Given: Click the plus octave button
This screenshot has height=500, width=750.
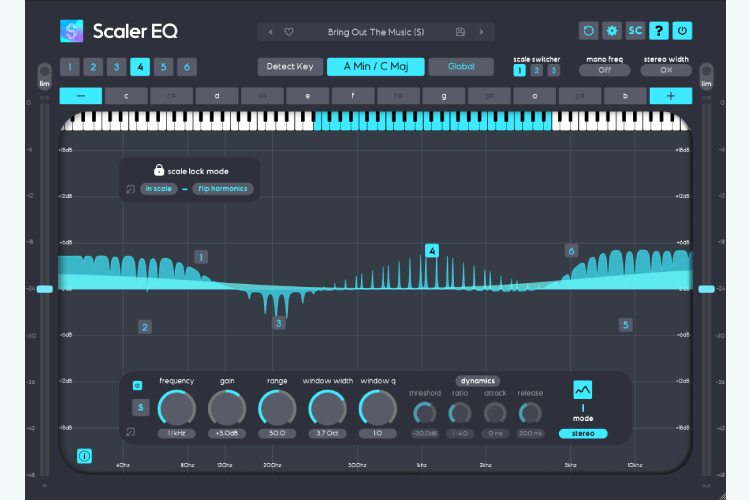Looking at the screenshot, I should (671, 96).
